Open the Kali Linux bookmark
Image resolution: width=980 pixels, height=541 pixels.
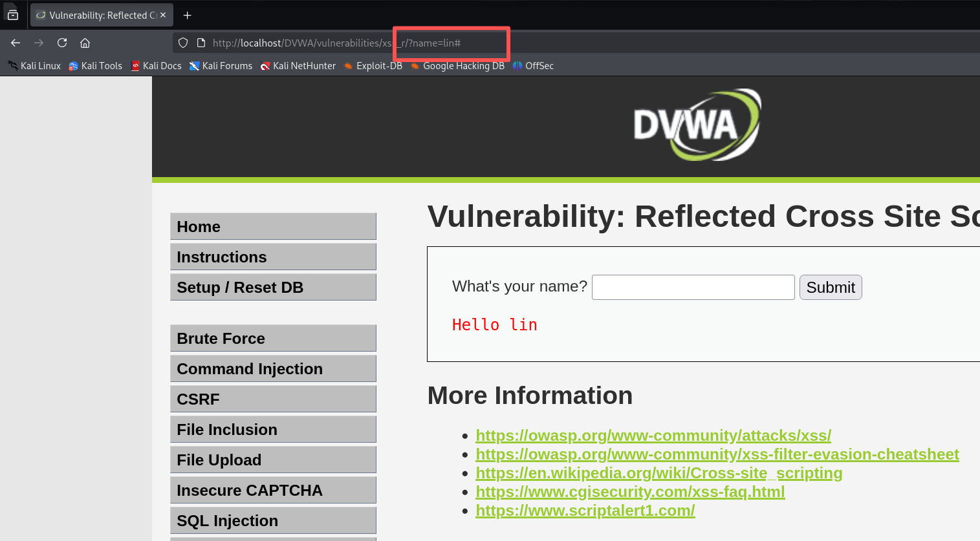(x=34, y=66)
